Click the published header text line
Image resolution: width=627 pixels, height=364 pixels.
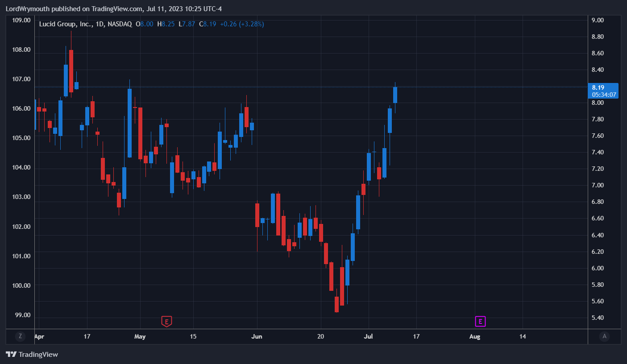pyautogui.click(x=114, y=9)
